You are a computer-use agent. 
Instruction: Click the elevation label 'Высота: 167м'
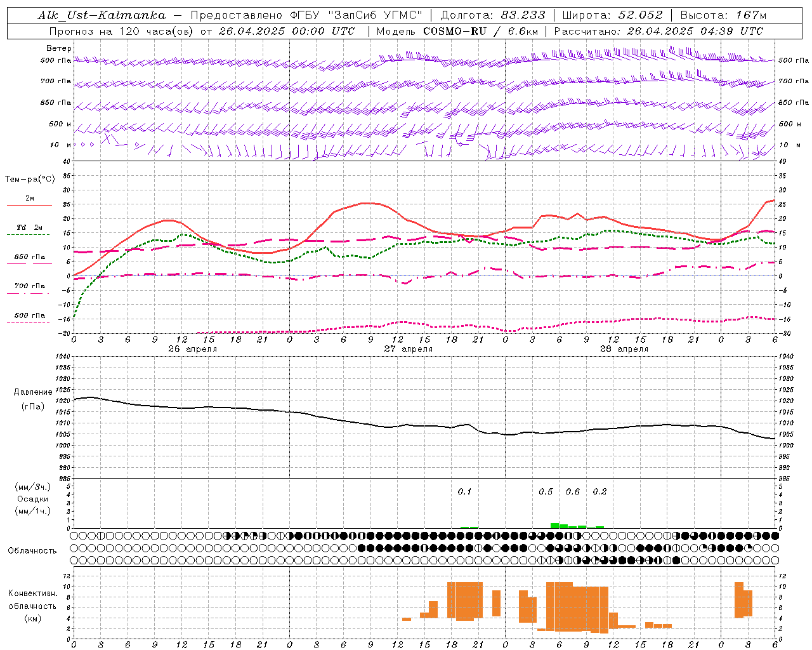tap(723, 15)
